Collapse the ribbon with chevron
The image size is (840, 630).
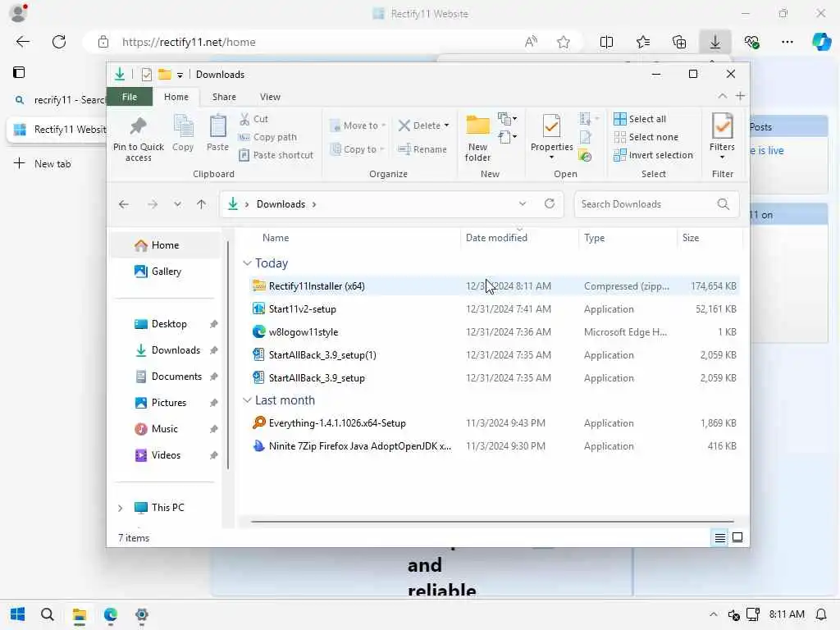(x=722, y=96)
